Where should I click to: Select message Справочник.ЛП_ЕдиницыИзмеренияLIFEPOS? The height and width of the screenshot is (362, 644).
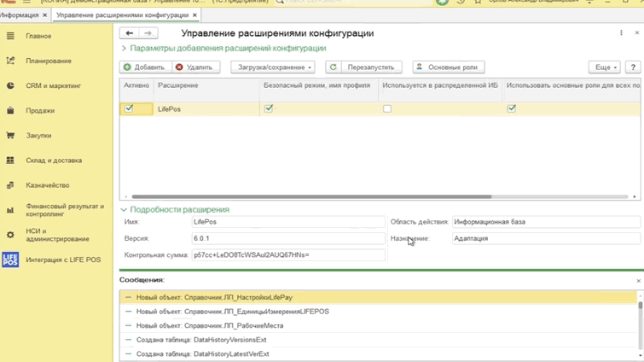point(378,312)
